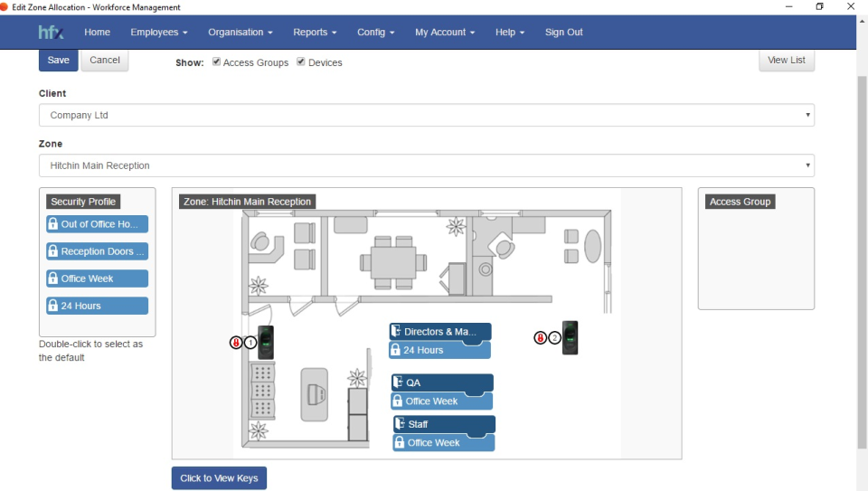This screenshot has width=868, height=491.
Task: Click the circled number 2 marker
Action: tap(554, 337)
